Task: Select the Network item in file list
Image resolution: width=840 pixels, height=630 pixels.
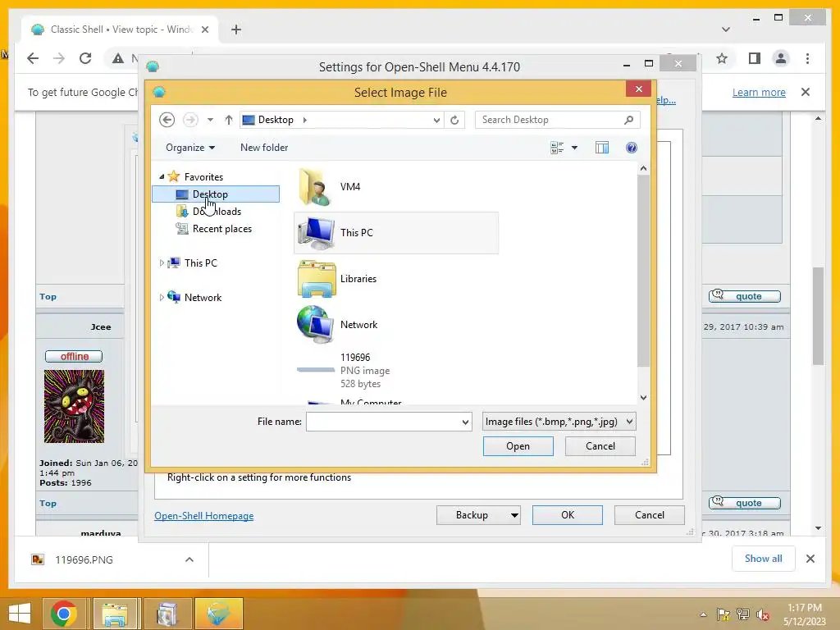Action: (x=396, y=325)
